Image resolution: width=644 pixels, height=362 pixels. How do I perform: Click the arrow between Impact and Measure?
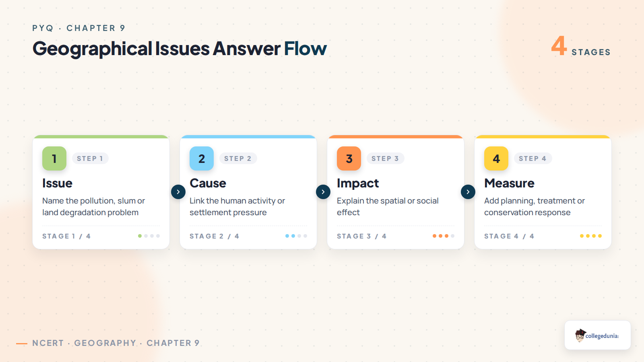pos(468,192)
